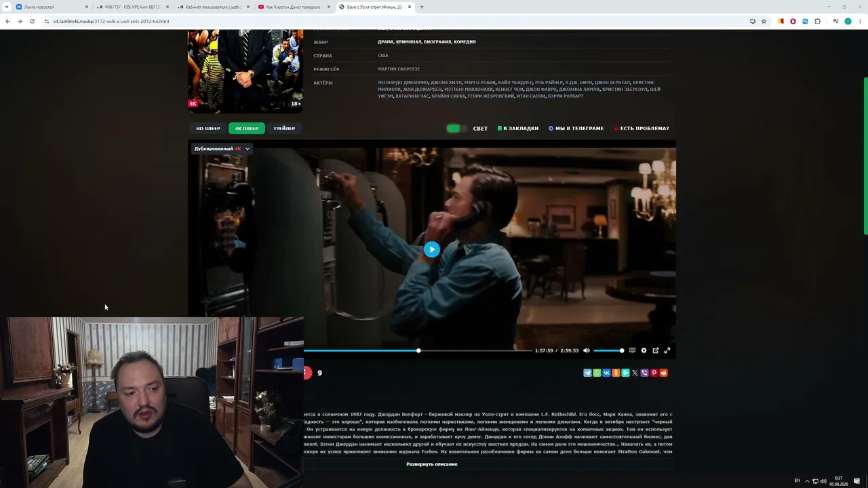Install app via address bar screen icon
The width and height of the screenshot is (868, 488).
coord(753,21)
